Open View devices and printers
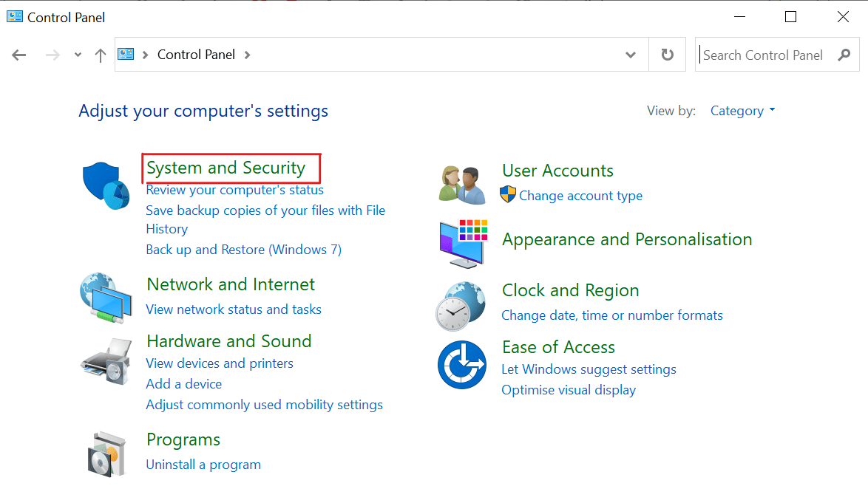 pyautogui.click(x=220, y=363)
